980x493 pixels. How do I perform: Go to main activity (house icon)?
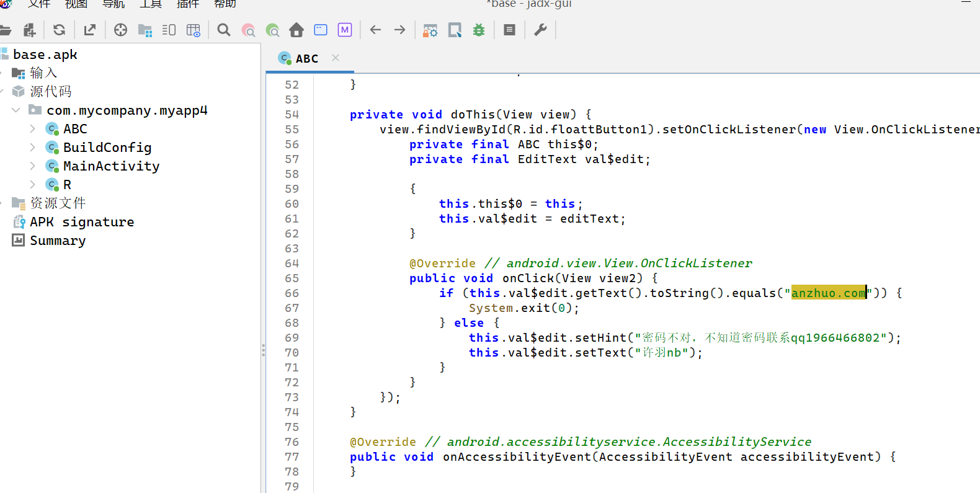coord(296,30)
